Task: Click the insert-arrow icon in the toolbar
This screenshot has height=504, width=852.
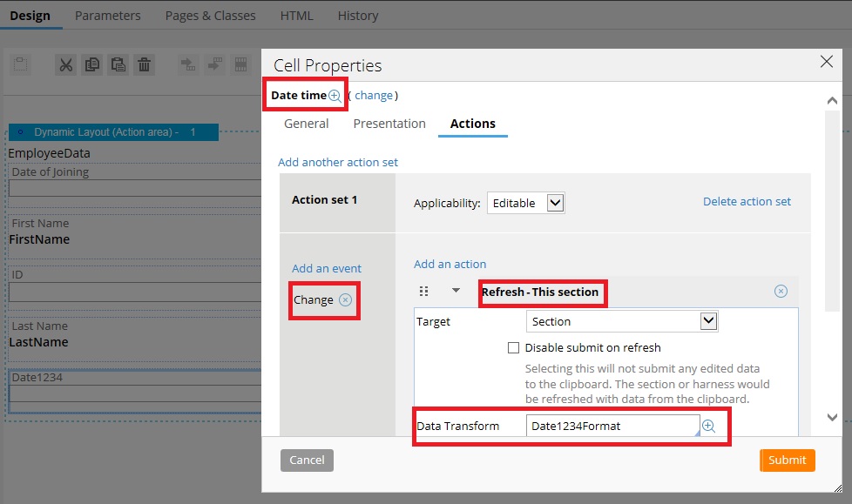Action: coord(187,64)
